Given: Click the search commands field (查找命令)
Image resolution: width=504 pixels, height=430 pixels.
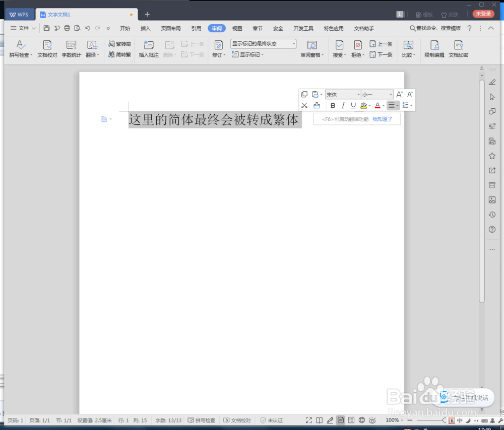Looking at the screenshot, I should 435,28.
